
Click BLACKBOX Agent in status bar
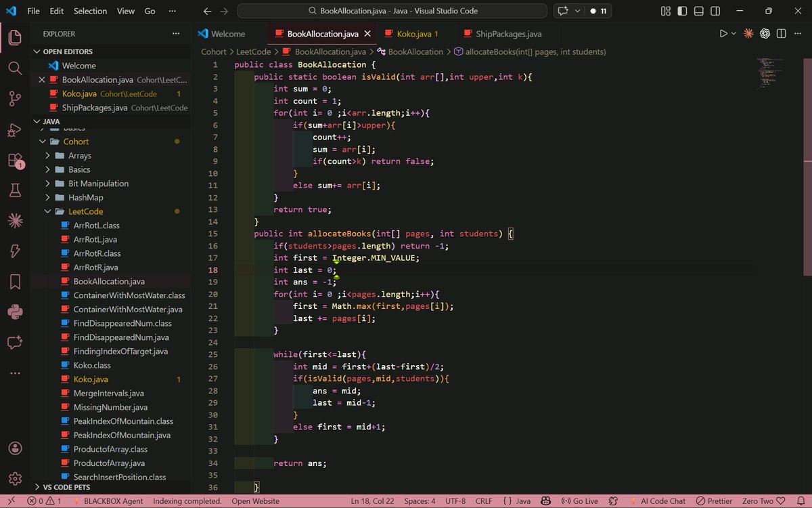(107, 501)
